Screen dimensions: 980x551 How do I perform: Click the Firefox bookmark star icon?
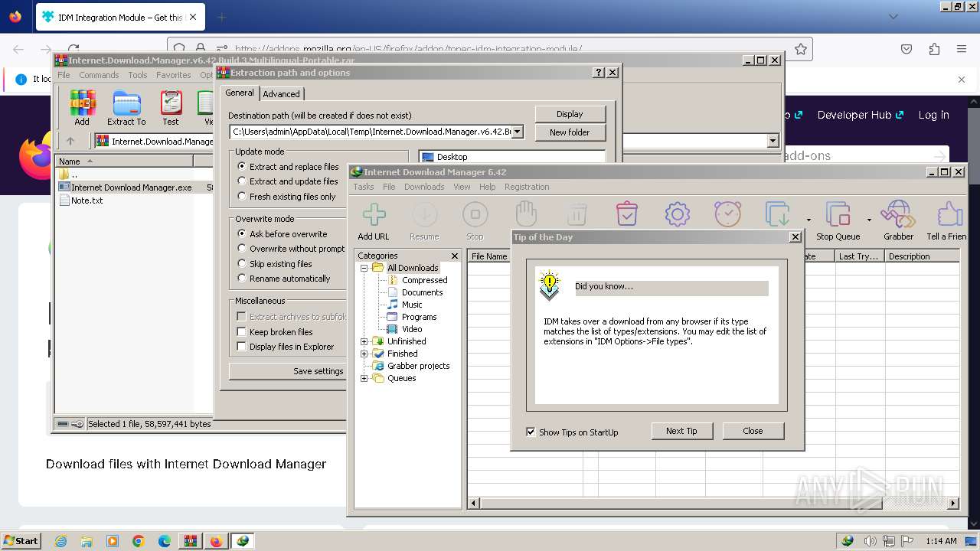click(x=801, y=49)
